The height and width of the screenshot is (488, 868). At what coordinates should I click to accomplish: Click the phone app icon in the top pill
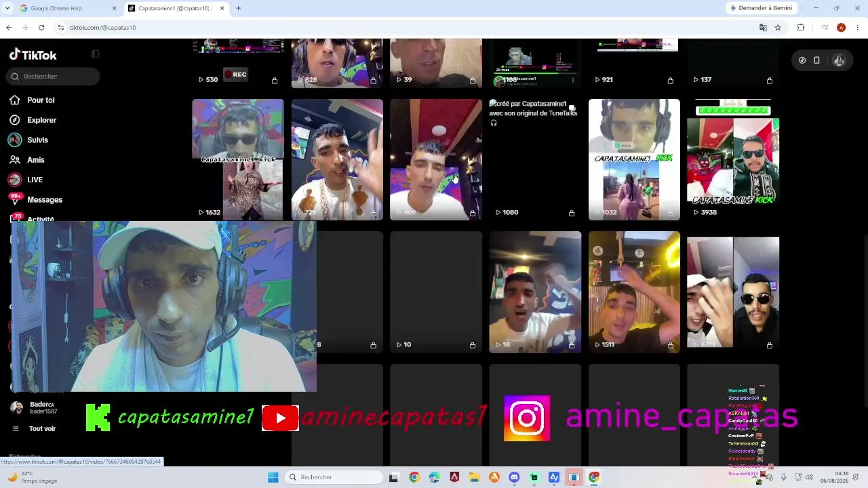click(817, 60)
